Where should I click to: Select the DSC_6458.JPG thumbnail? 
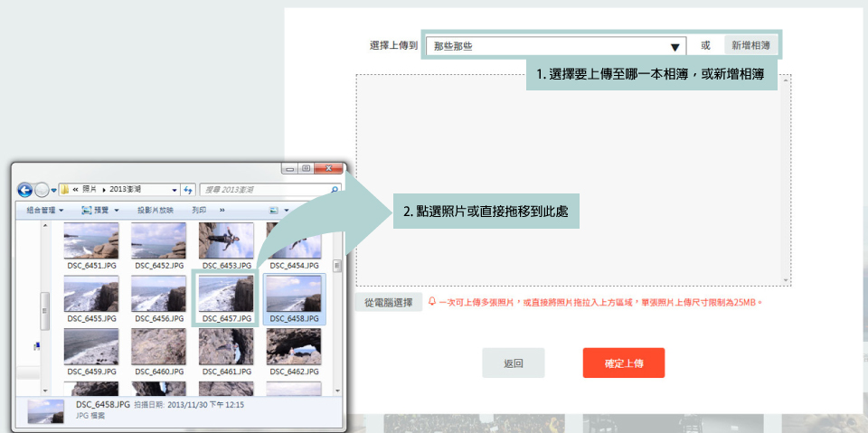pos(294,294)
